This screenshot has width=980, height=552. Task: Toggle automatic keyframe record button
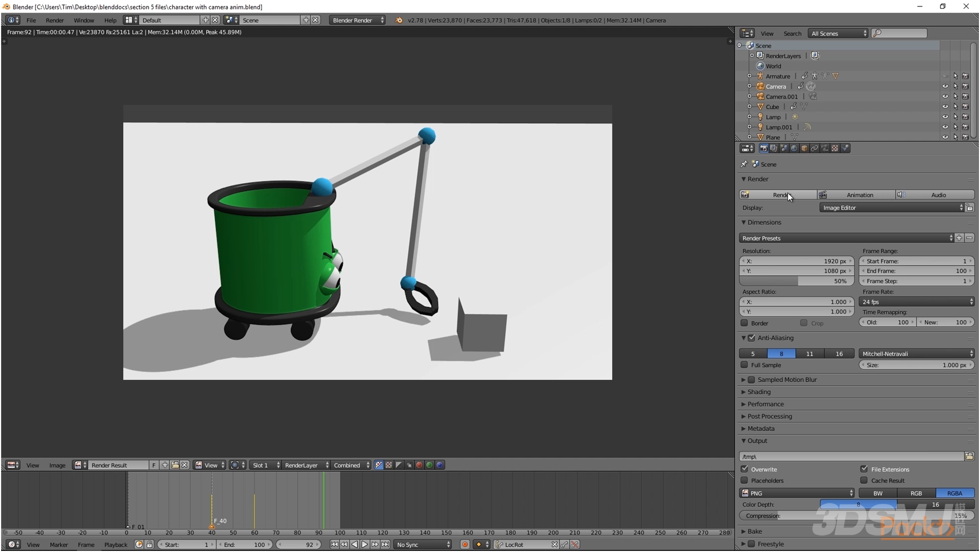(465, 545)
